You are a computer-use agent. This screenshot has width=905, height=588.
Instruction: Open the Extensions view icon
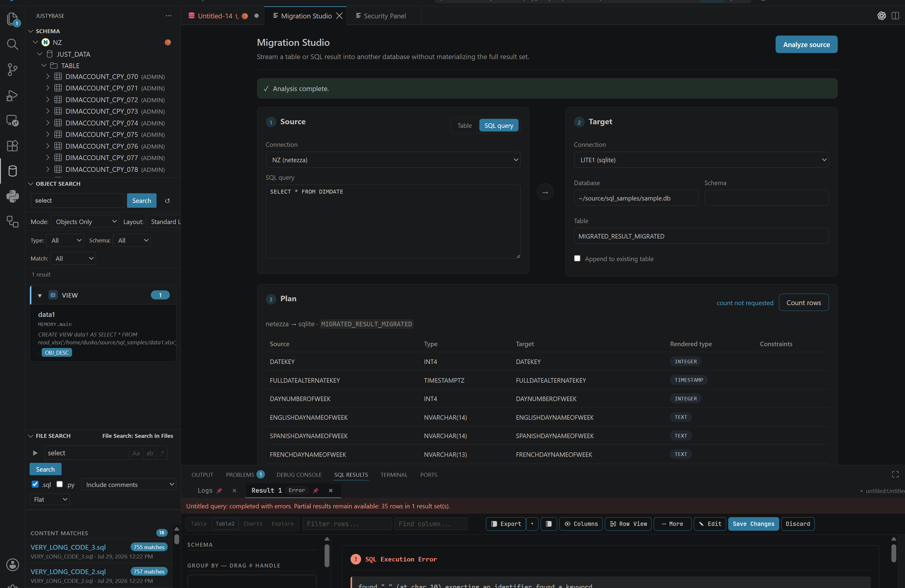12,146
